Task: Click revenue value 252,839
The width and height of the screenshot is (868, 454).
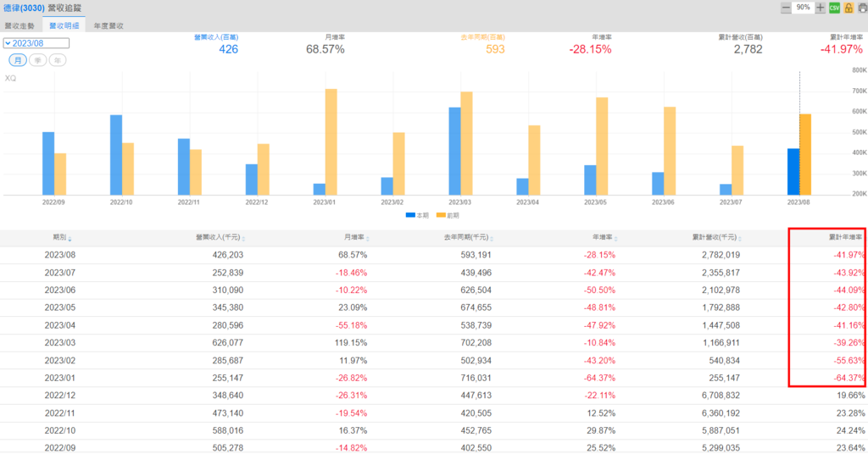Action: tap(227, 273)
